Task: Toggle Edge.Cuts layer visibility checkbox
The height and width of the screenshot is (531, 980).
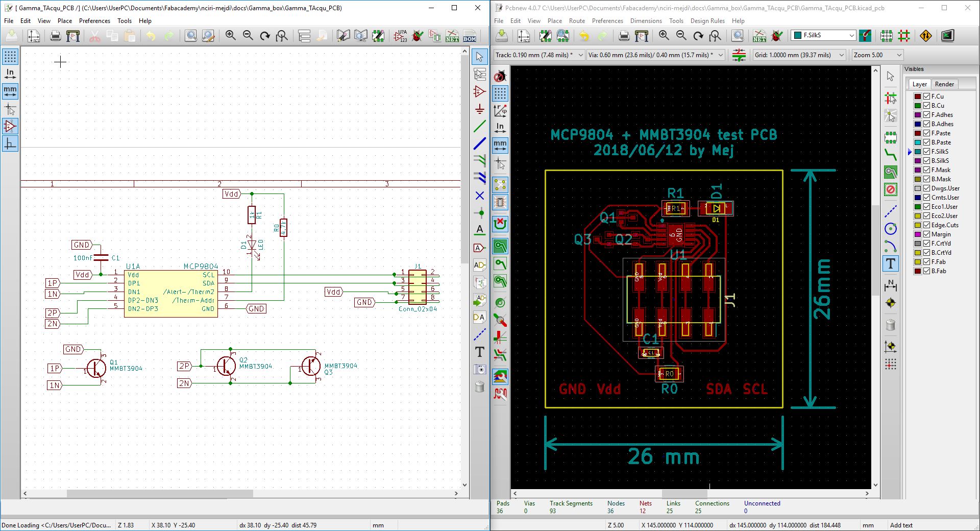Action: [x=926, y=225]
